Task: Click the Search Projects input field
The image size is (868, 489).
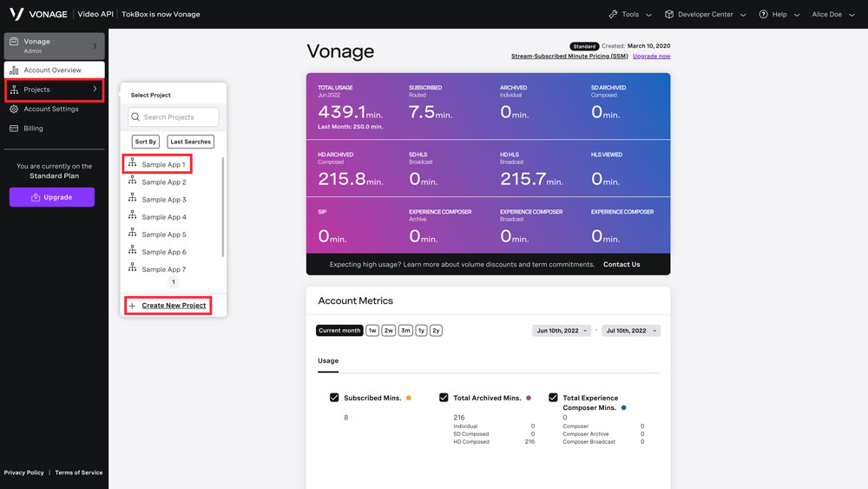Action: 174,117
